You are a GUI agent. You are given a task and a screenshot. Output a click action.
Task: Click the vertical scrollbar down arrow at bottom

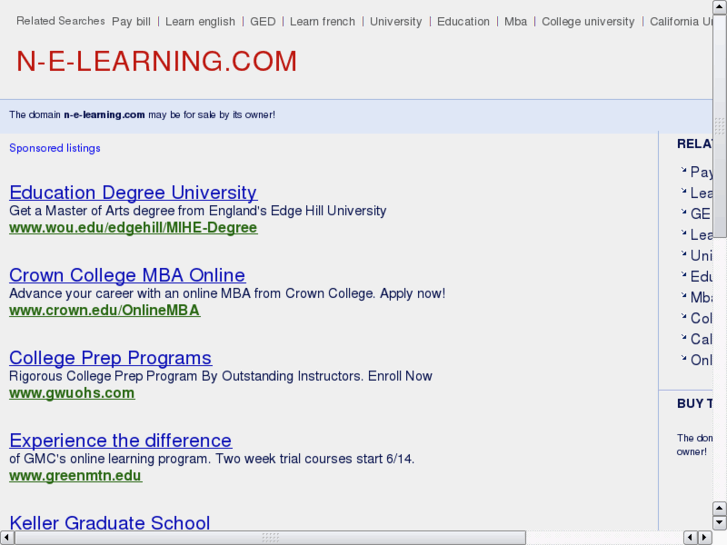click(719, 523)
